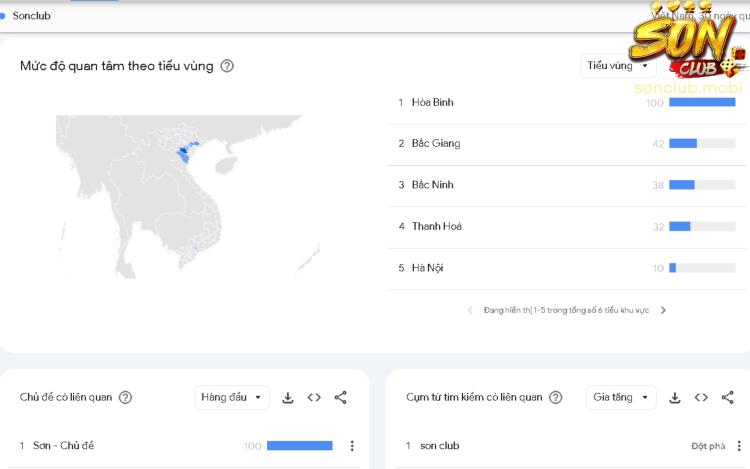Share the related queries card
This screenshot has width=750, height=469.
click(x=727, y=397)
